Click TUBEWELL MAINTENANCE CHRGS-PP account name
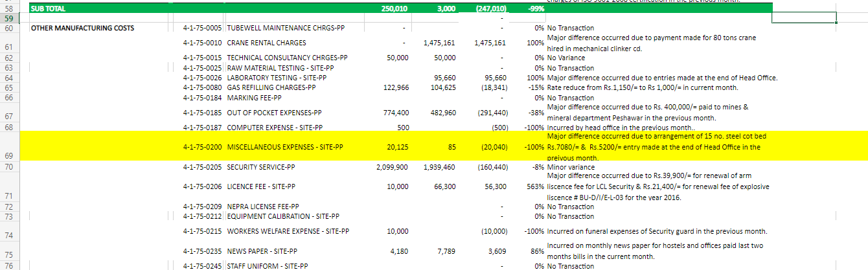The image size is (868, 270). [x=287, y=28]
